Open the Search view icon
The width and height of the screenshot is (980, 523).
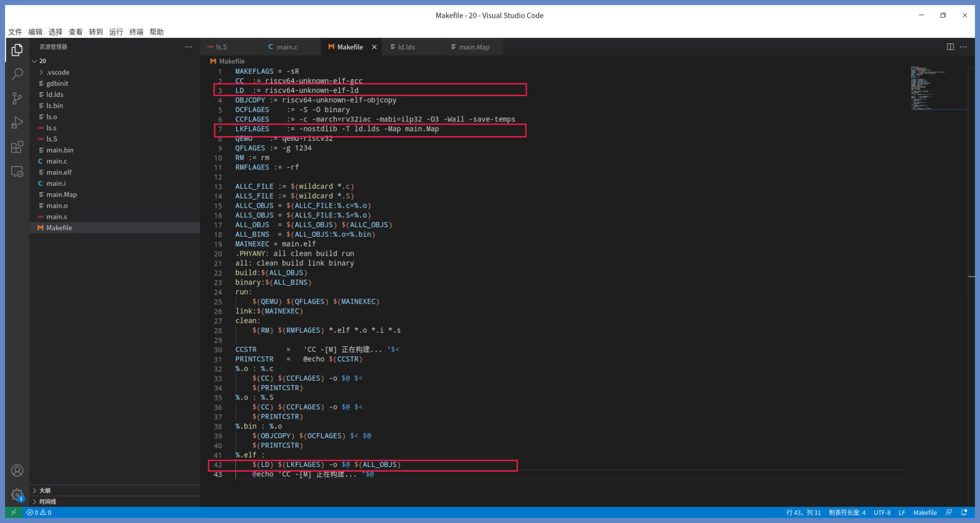(17, 74)
